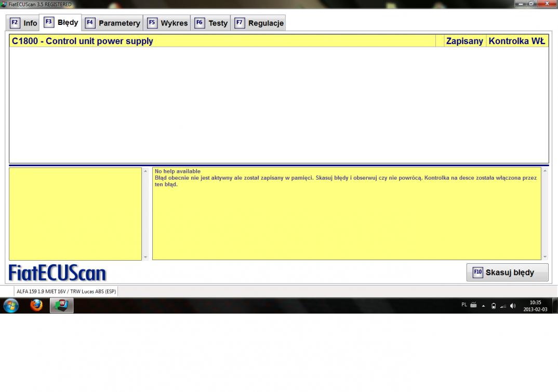Screen dimensions: 558x392
Task: Click the PL language indicator
Action: 464,305
